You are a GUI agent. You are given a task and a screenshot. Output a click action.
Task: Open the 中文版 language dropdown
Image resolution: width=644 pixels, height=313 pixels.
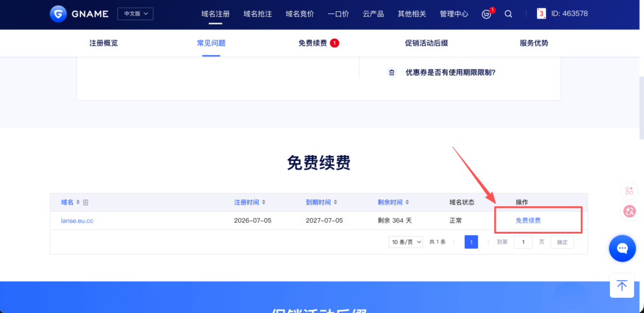136,14
